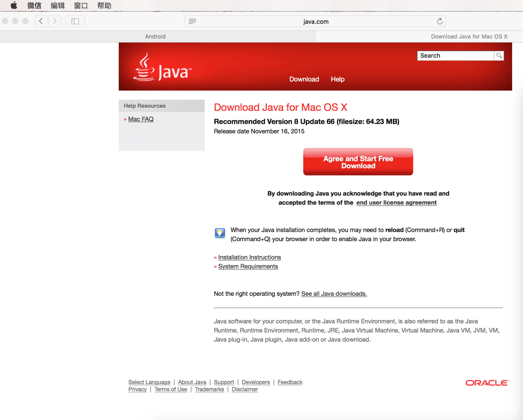The height and width of the screenshot is (420, 523).
Task: Open the Mac FAQ link
Action: point(141,119)
